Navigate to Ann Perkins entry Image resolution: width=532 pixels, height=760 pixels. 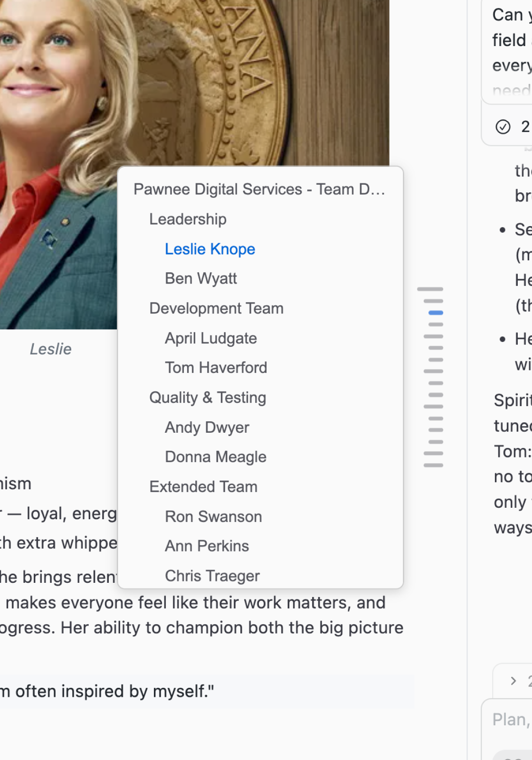207,546
